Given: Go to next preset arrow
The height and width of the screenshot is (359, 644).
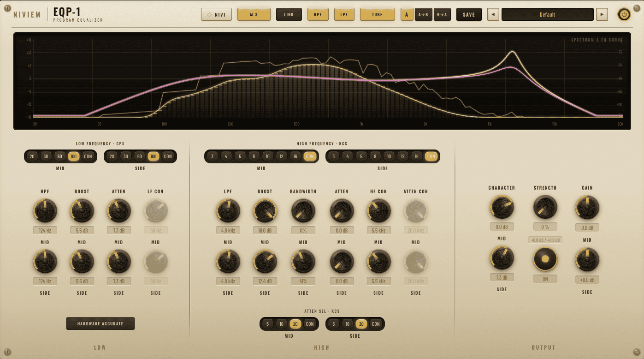Looking at the screenshot, I should [x=602, y=14].
